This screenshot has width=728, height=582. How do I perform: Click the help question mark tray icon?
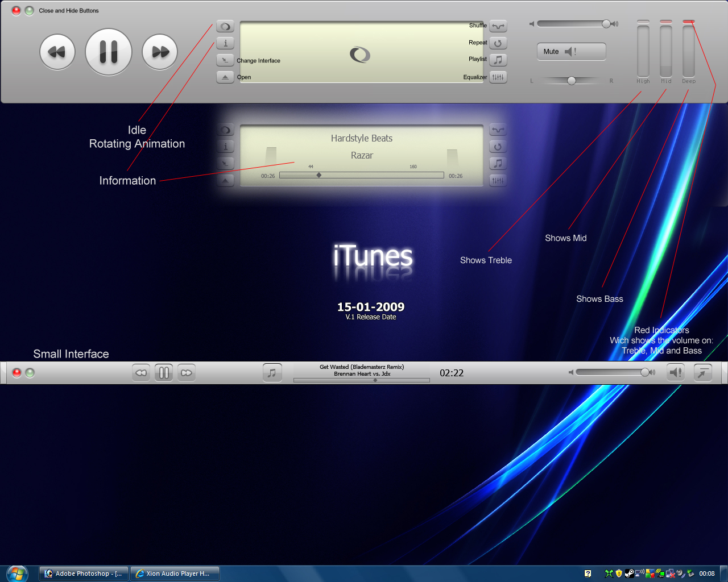[588, 573]
